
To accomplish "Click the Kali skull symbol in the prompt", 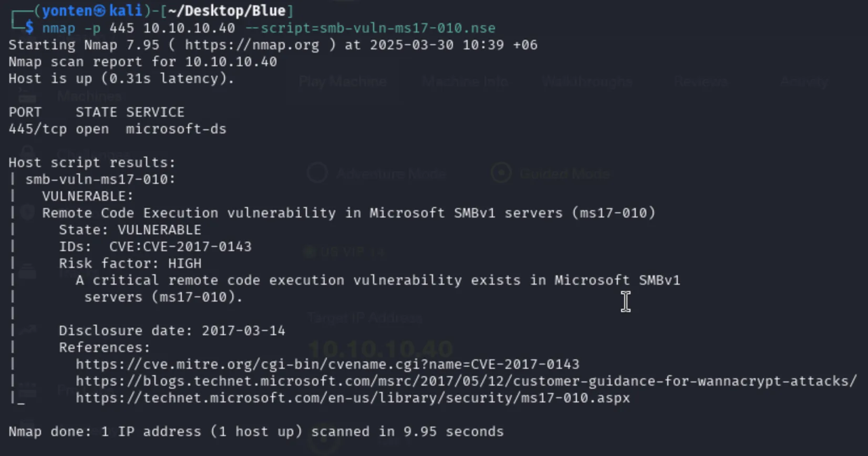I will coord(100,11).
